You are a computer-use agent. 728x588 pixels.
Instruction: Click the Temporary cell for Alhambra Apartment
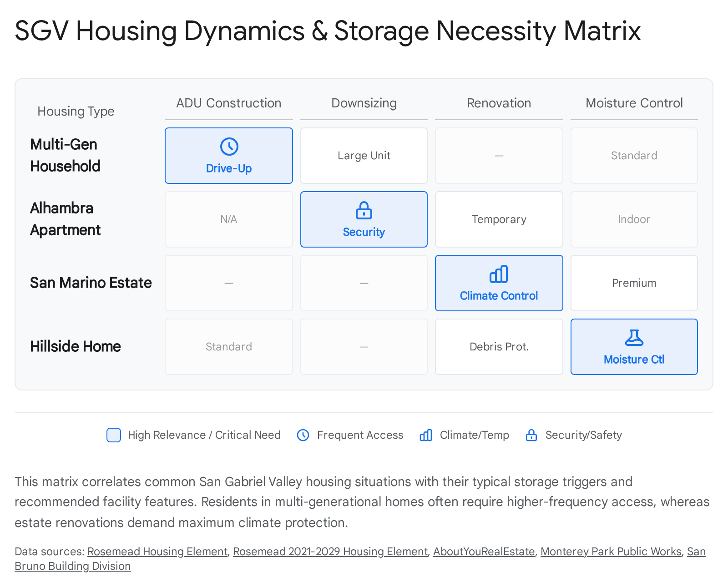click(x=499, y=219)
